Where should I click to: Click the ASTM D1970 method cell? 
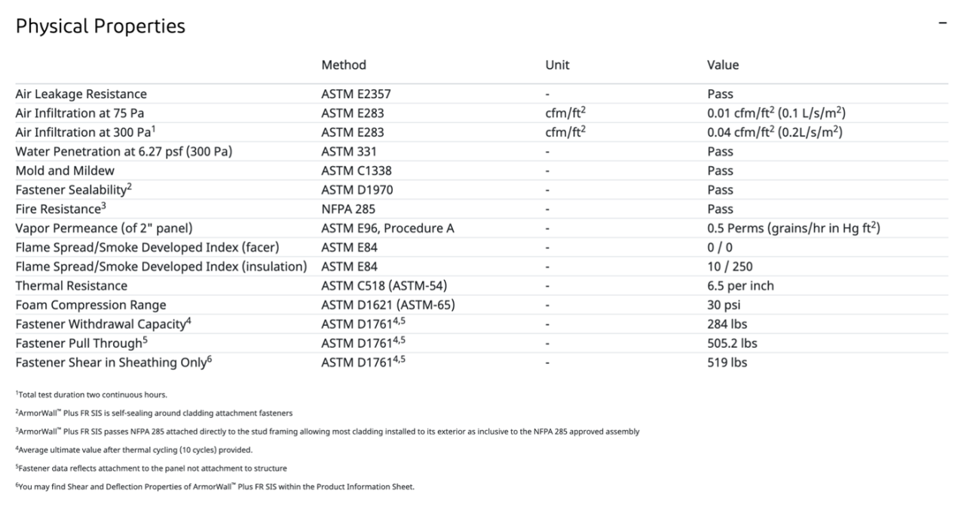pos(357,190)
